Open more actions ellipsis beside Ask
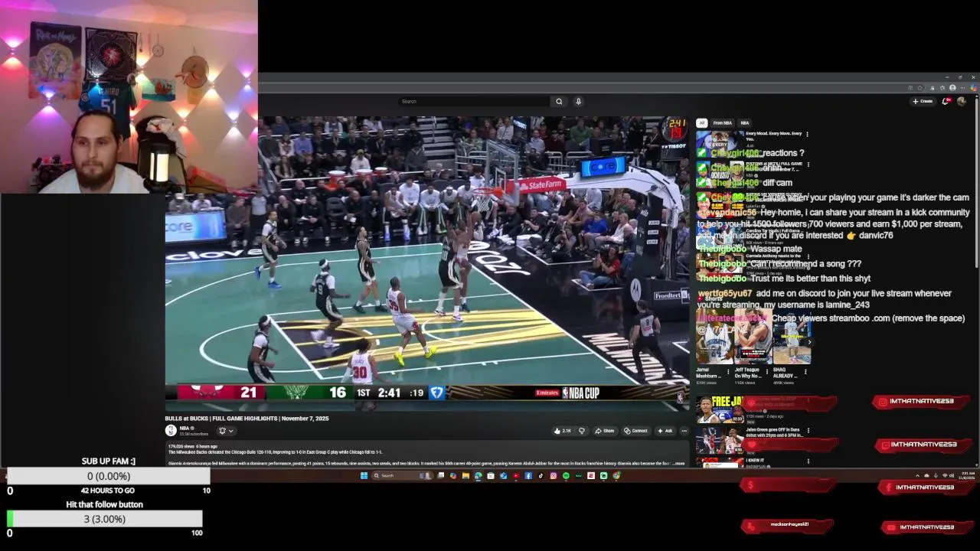980x551 pixels. pyautogui.click(x=684, y=431)
